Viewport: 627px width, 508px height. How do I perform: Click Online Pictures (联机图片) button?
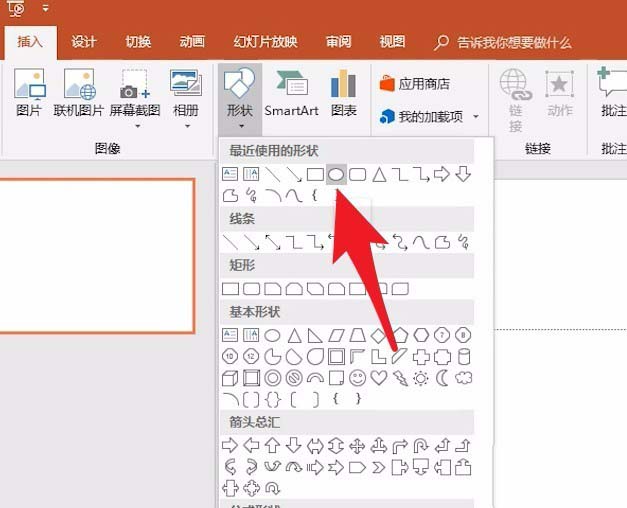79,93
